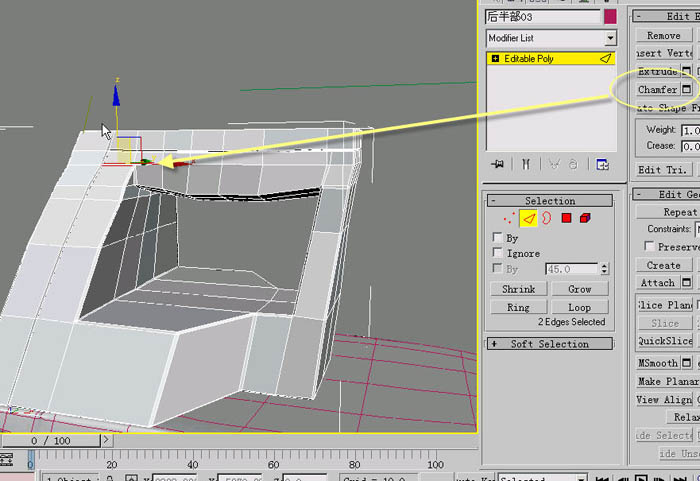Click the Hide Unselected button
The height and width of the screenshot is (481, 700).
point(679,453)
